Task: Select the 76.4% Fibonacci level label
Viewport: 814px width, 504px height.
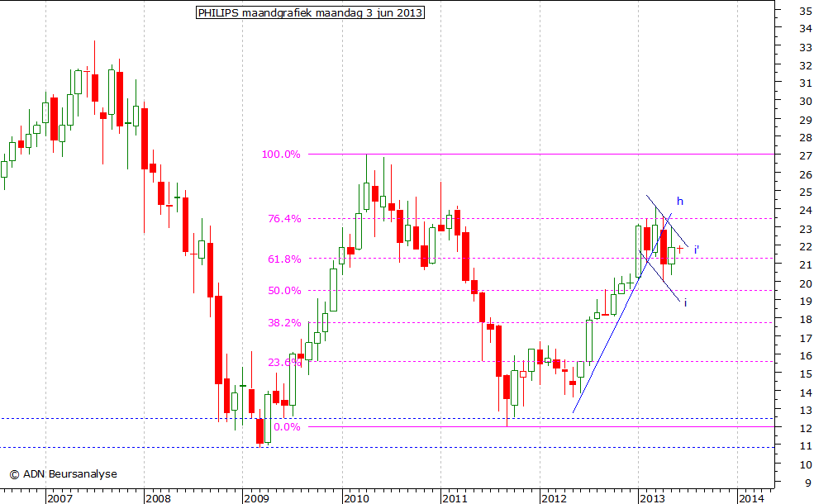Action: click(x=284, y=218)
